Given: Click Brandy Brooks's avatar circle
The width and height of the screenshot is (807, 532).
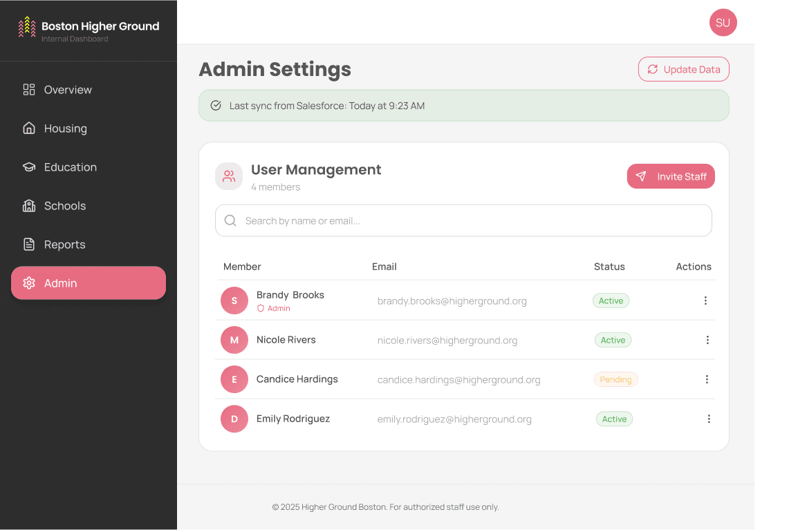Looking at the screenshot, I should click(234, 301).
